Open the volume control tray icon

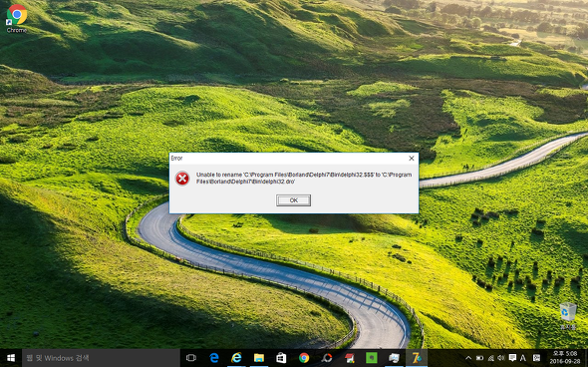(501, 358)
